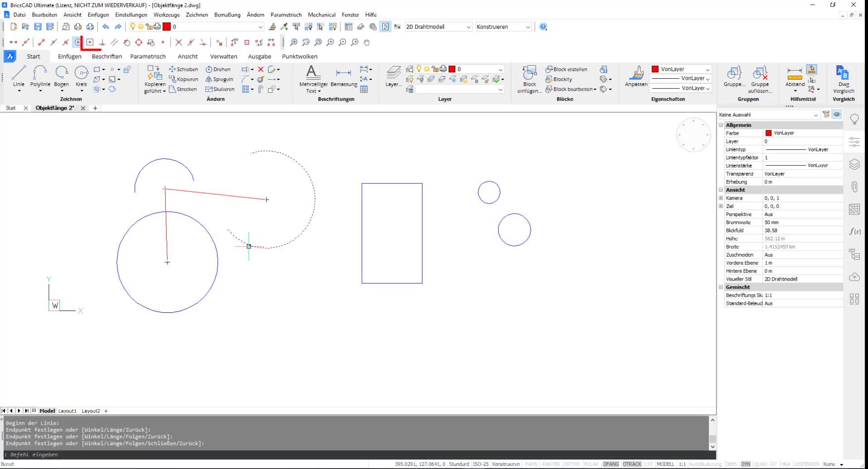Open the Keine Auswahl selection dropdown
868x469 pixels.
coord(769,115)
